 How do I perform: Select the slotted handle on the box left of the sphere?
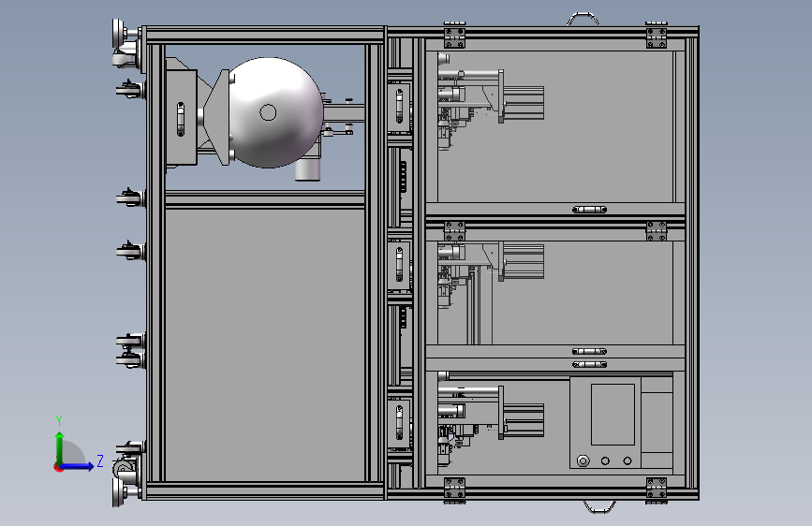click(180, 119)
